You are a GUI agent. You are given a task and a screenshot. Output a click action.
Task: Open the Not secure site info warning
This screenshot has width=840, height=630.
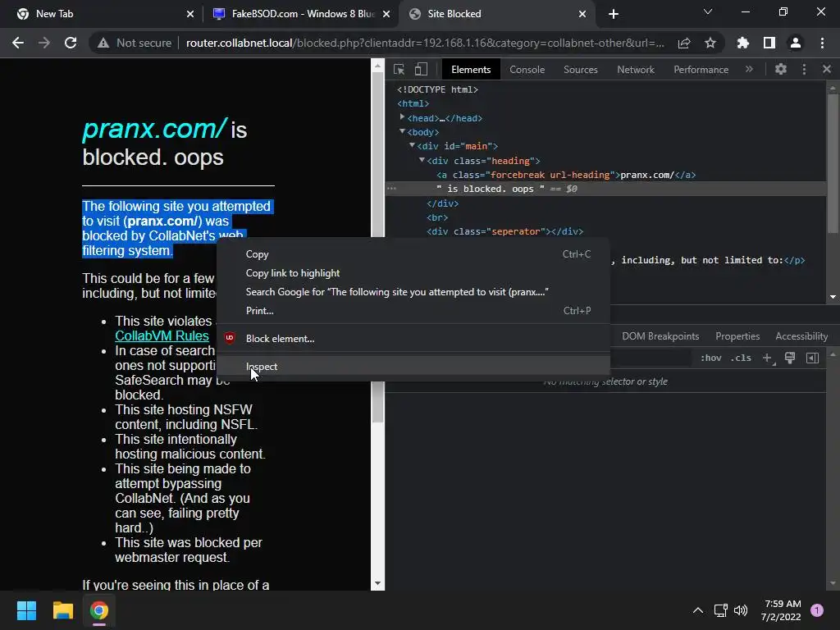pyautogui.click(x=135, y=43)
